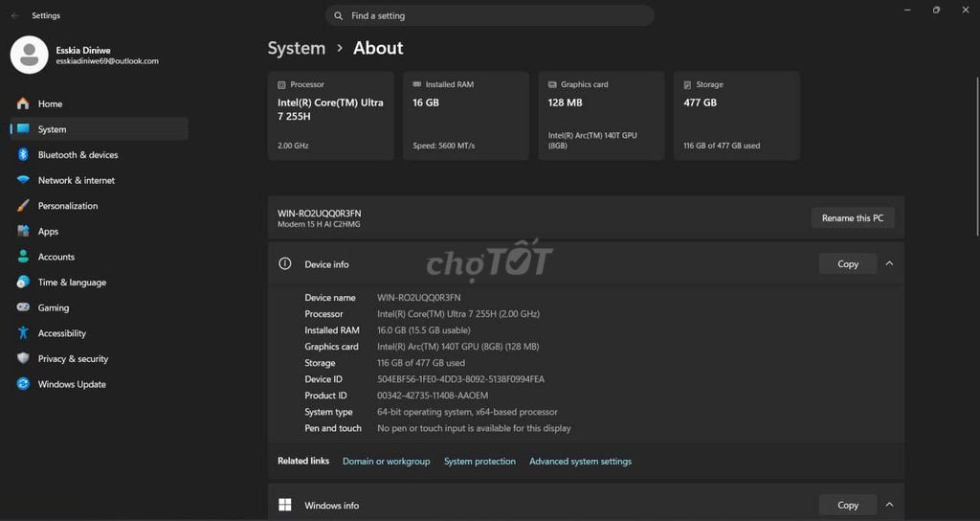Viewport: 980px width, 521px height.
Task: Click the Privacy & security shield icon
Action: click(23, 358)
